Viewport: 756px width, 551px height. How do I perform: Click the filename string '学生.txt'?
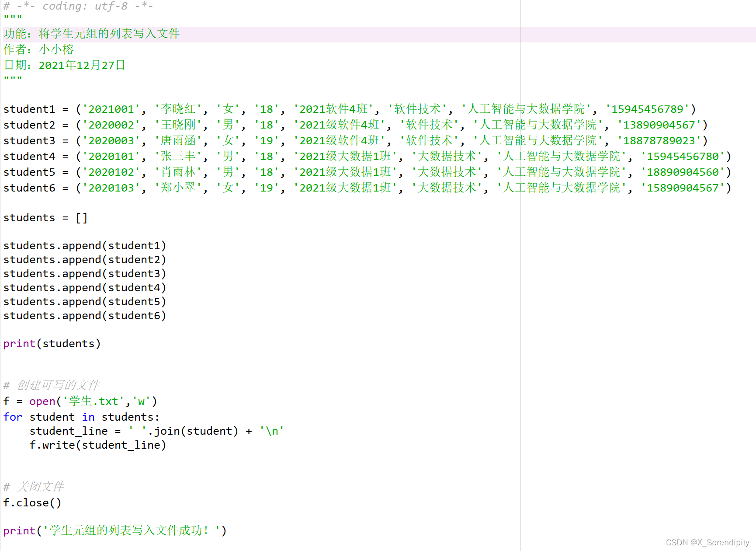point(94,401)
